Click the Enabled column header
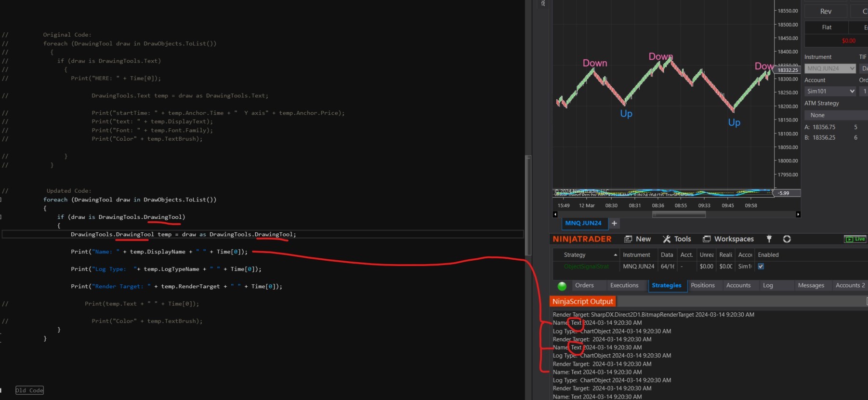868x400 pixels. 768,255
